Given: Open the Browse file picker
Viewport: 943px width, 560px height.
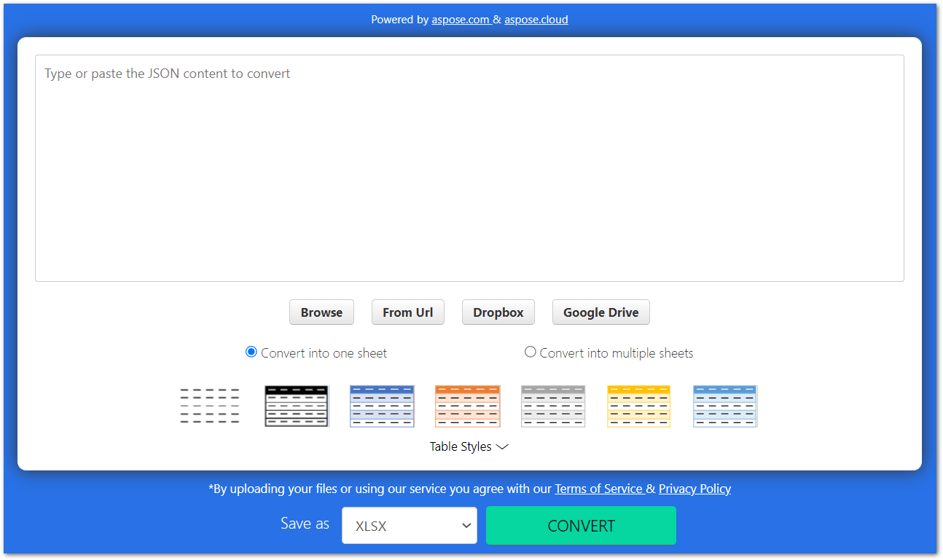Looking at the screenshot, I should 321,312.
